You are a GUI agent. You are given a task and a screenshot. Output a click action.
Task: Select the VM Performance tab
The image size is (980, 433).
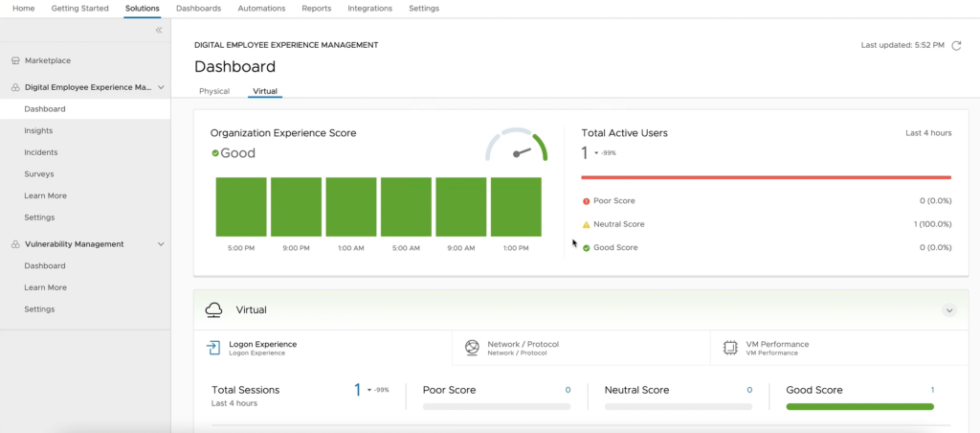839,348
